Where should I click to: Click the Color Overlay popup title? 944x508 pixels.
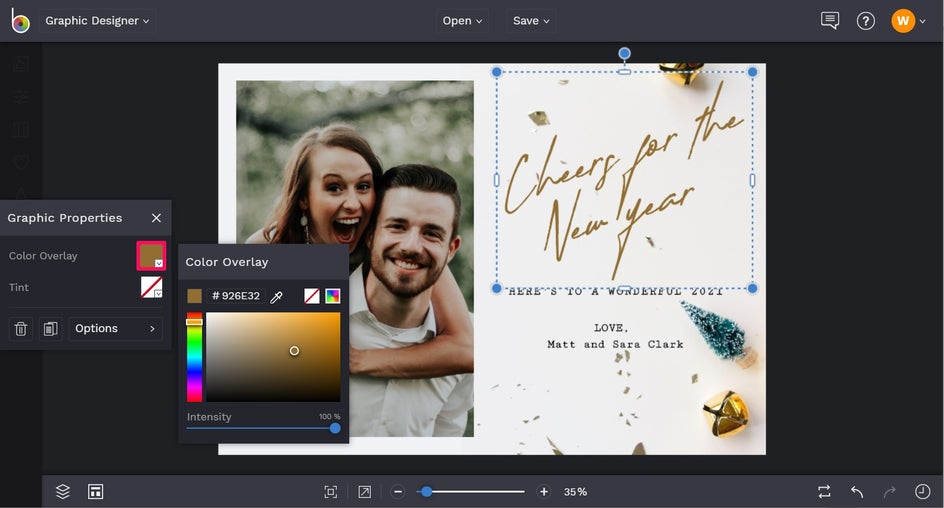click(226, 262)
